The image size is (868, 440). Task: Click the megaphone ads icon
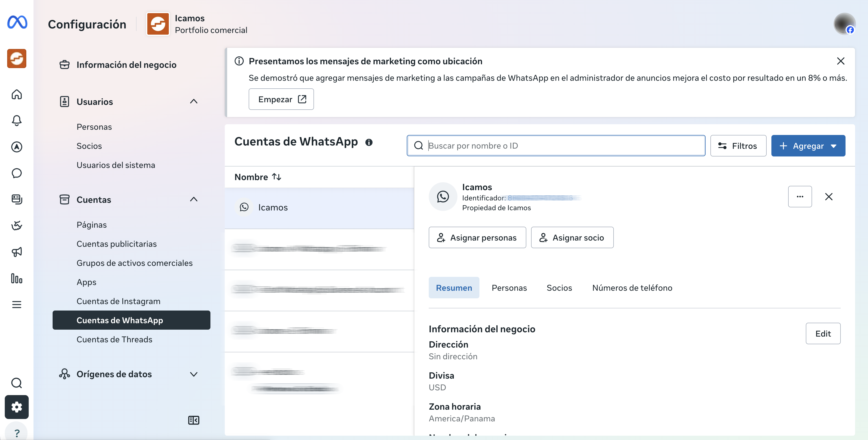(x=16, y=252)
